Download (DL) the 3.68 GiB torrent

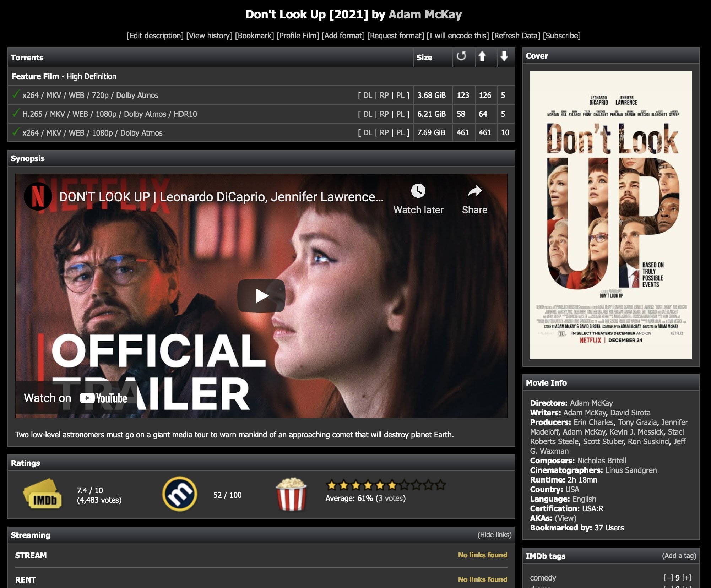tap(368, 95)
